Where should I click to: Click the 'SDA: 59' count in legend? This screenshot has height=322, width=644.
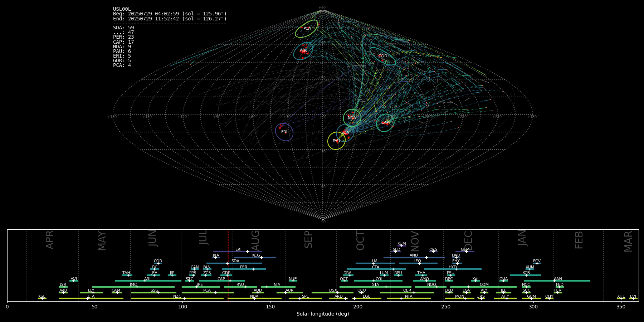[123, 28]
